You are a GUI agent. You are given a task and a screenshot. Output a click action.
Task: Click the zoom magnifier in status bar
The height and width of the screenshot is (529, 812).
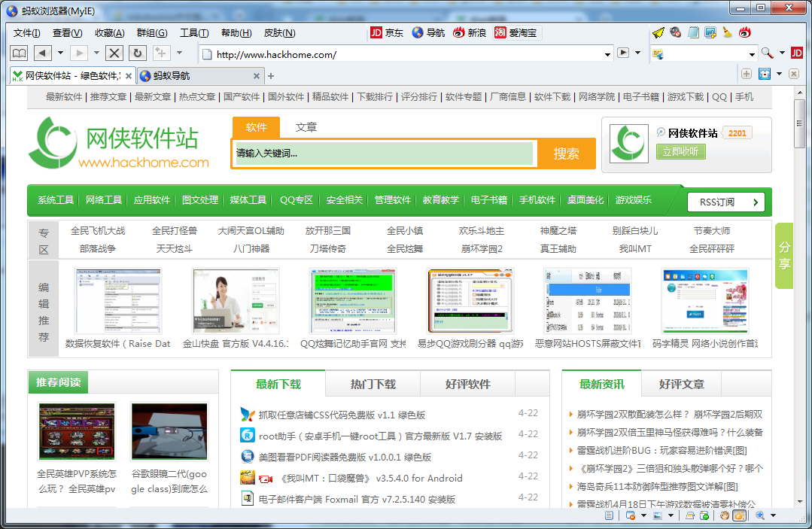(759, 515)
